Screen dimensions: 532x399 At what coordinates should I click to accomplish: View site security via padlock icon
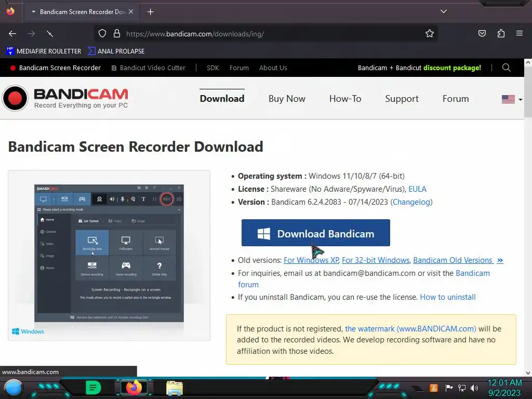tap(117, 33)
